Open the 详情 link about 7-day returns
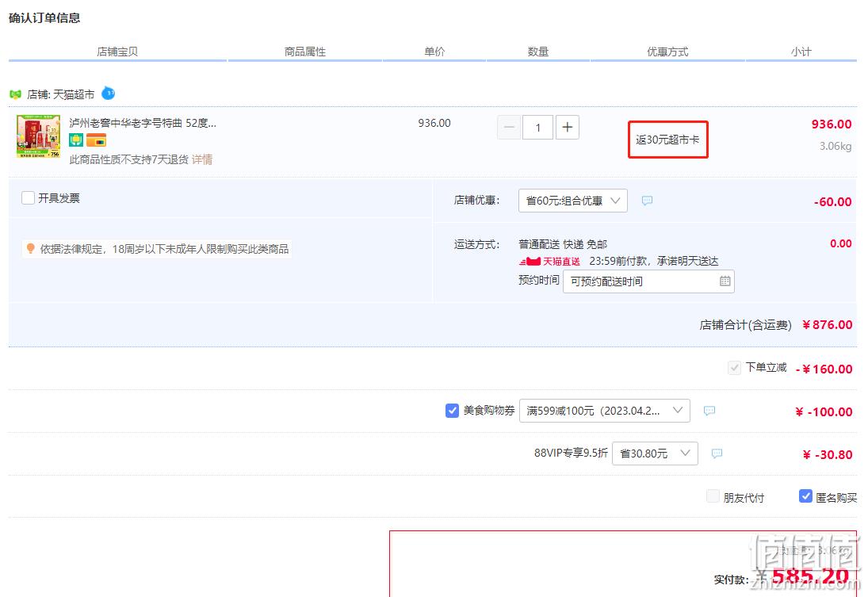The width and height of the screenshot is (868, 597). [202, 159]
